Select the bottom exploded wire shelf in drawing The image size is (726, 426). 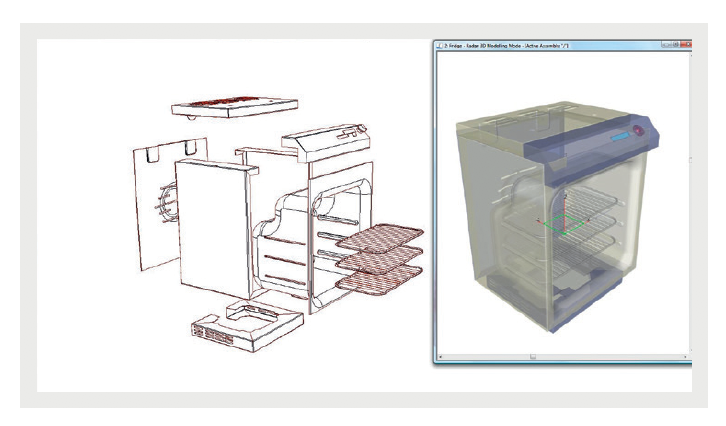coord(379,280)
